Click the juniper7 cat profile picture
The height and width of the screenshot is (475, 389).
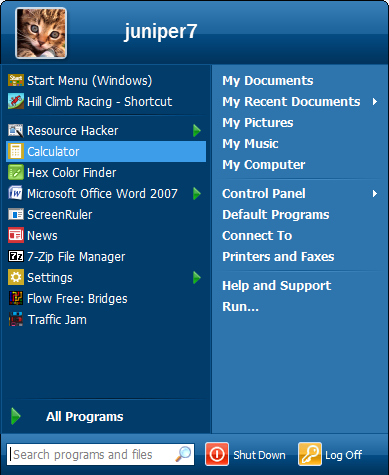(x=41, y=33)
